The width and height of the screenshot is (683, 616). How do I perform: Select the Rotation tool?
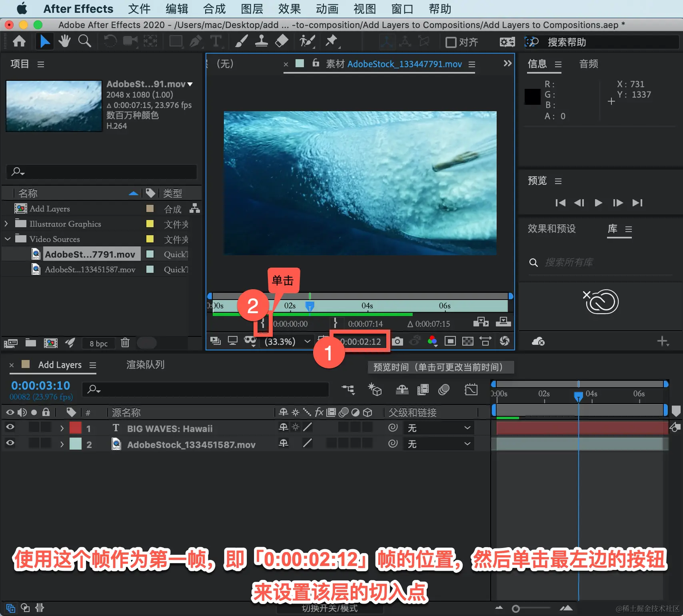(110, 41)
